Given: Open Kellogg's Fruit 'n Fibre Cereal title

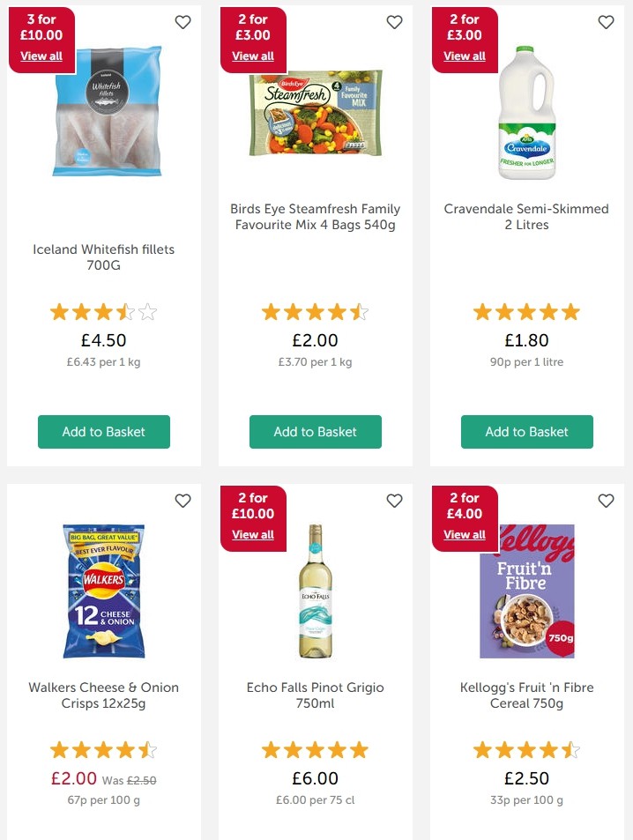Looking at the screenshot, I should [527, 695].
